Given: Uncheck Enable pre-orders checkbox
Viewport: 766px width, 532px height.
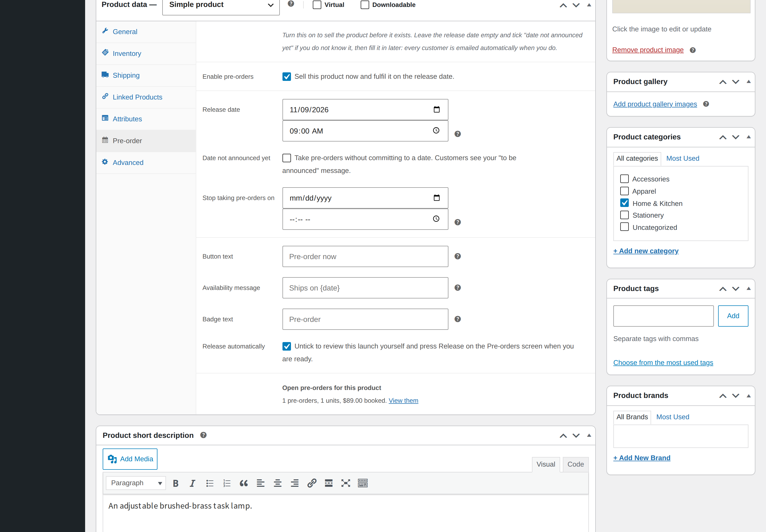Looking at the screenshot, I should [x=287, y=77].
